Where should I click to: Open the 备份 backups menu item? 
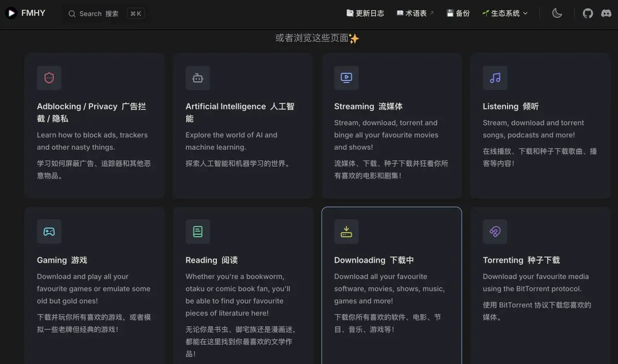coord(458,13)
